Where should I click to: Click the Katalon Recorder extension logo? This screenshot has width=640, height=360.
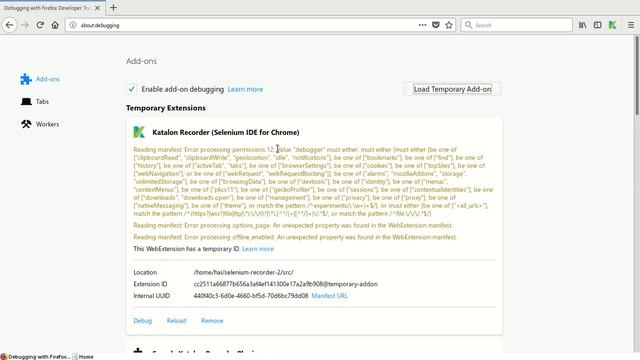pos(139,132)
